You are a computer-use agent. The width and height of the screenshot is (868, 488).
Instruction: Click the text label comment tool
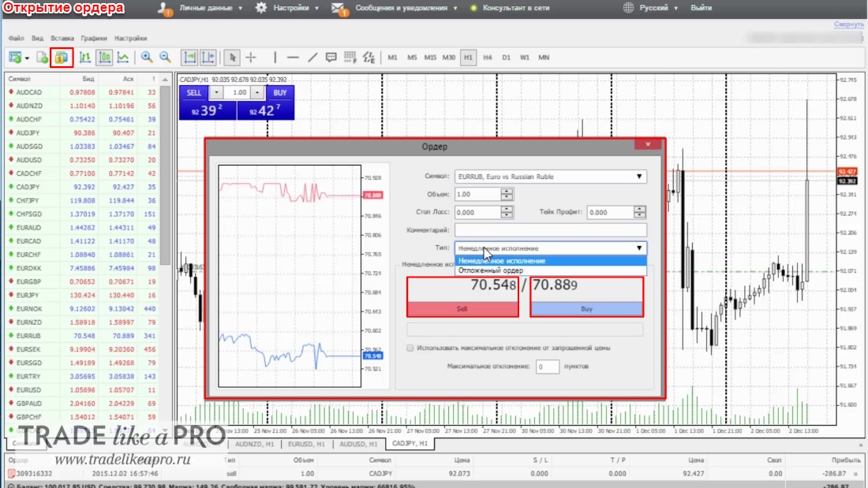(331, 58)
